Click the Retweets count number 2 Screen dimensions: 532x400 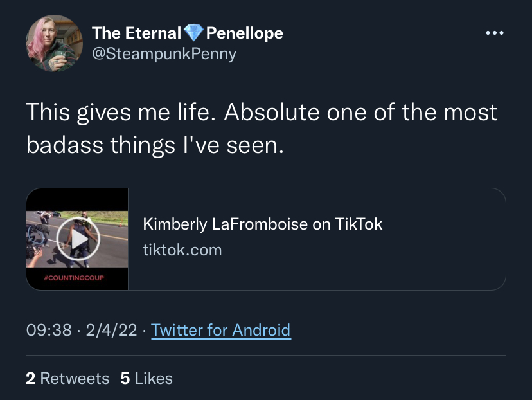tap(31, 378)
